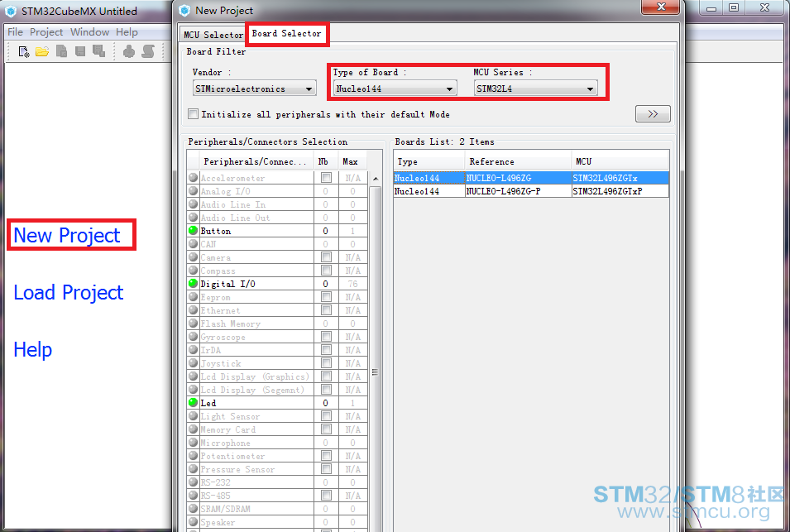Tick the Gyroscope checkbox
Screen dimensions: 790x532
tap(327, 337)
